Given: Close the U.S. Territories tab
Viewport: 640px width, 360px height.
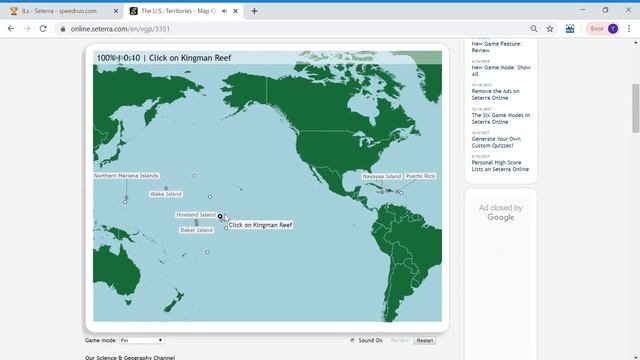Looking at the screenshot, I should 236,11.
